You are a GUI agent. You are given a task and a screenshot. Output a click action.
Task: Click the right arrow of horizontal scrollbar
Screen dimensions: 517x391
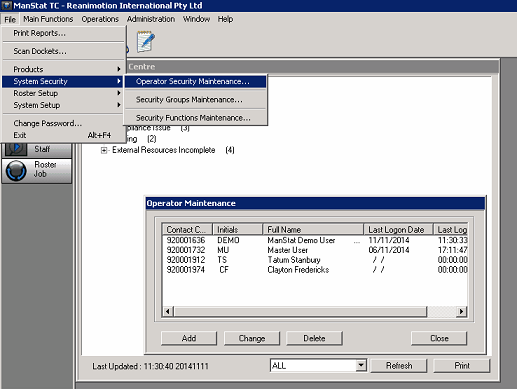point(461,311)
